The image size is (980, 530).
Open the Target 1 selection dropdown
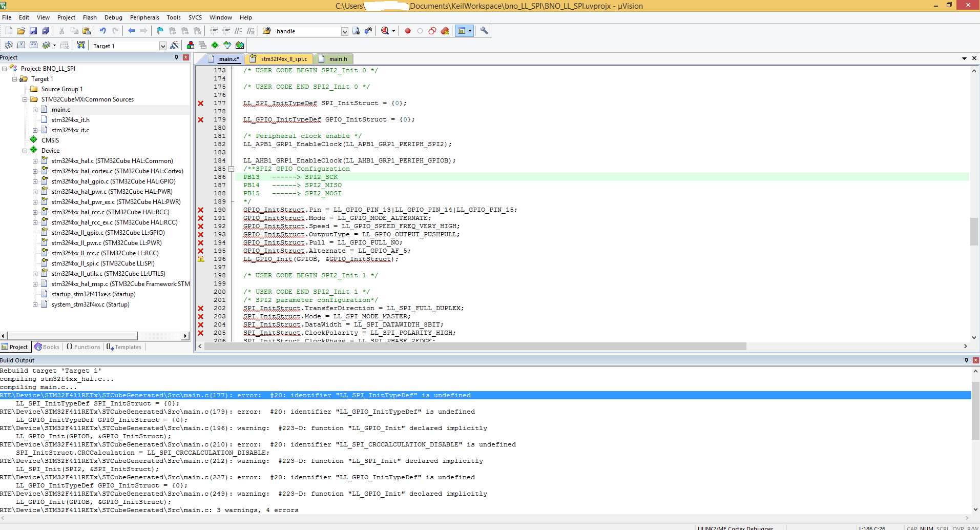pos(163,46)
